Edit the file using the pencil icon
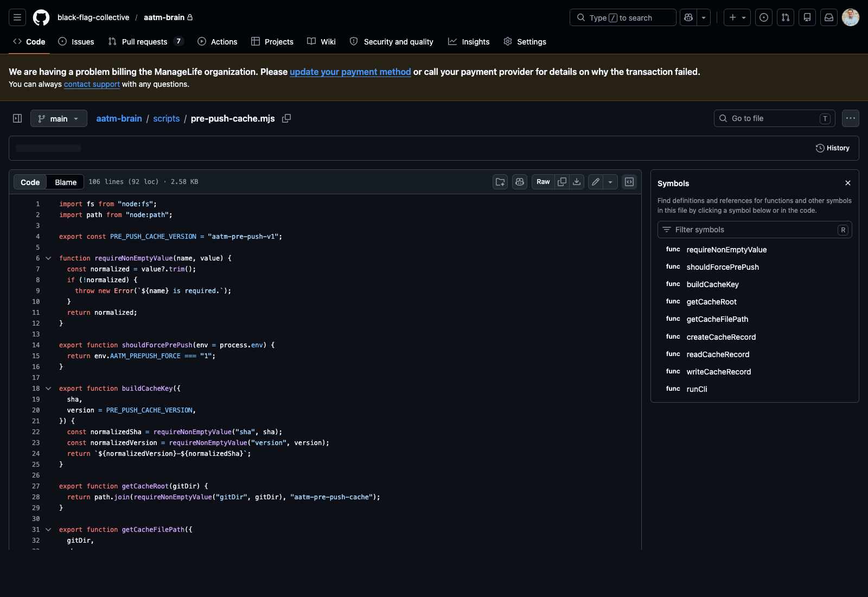868x597 pixels. [595, 182]
